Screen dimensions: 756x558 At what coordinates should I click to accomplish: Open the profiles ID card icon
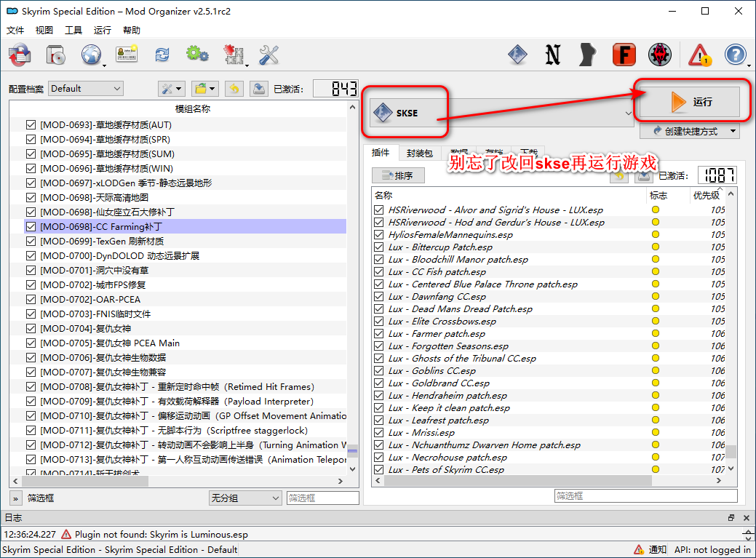click(127, 55)
